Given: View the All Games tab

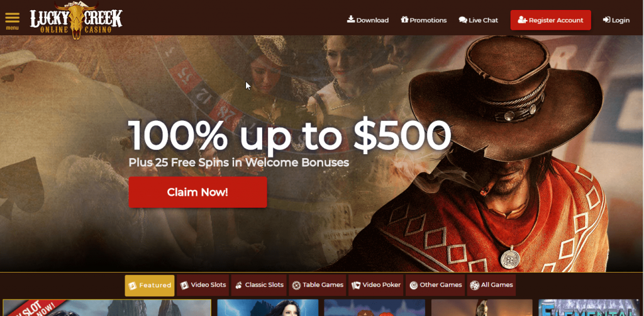Looking at the screenshot, I should [491, 285].
